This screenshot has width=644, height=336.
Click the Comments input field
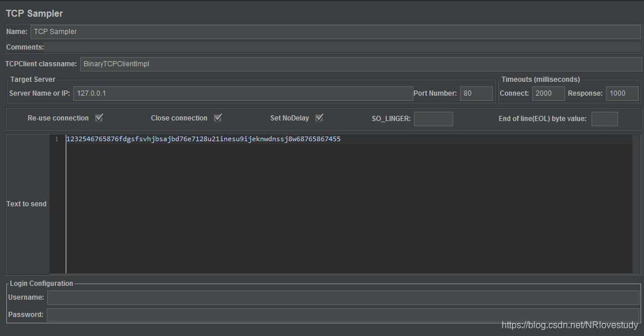click(342, 47)
